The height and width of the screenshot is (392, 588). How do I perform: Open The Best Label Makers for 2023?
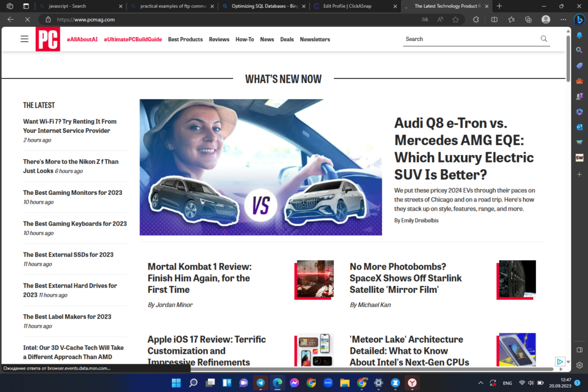click(x=67, y=316)
